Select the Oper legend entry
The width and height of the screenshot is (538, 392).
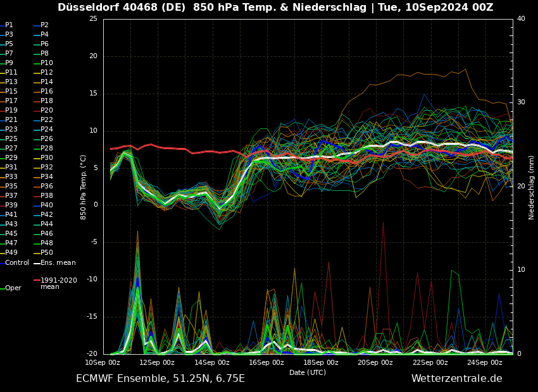point(13,288)
